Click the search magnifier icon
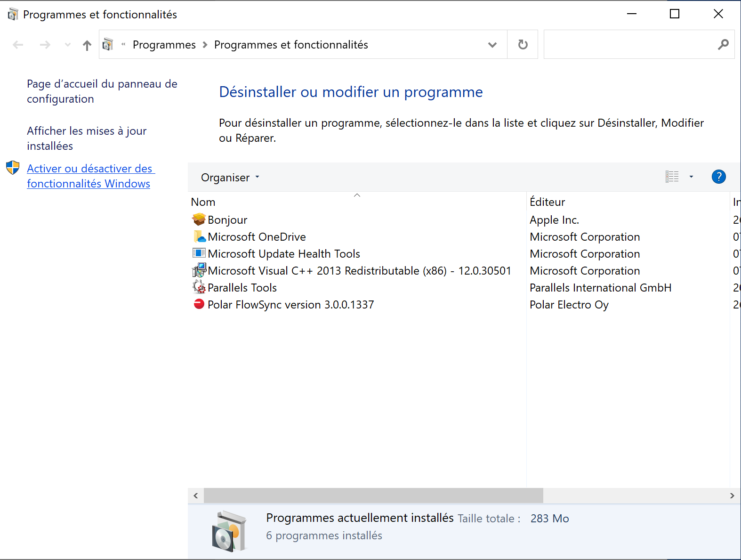The width and height of the screenshot is (741, 560). click(723, 45)
